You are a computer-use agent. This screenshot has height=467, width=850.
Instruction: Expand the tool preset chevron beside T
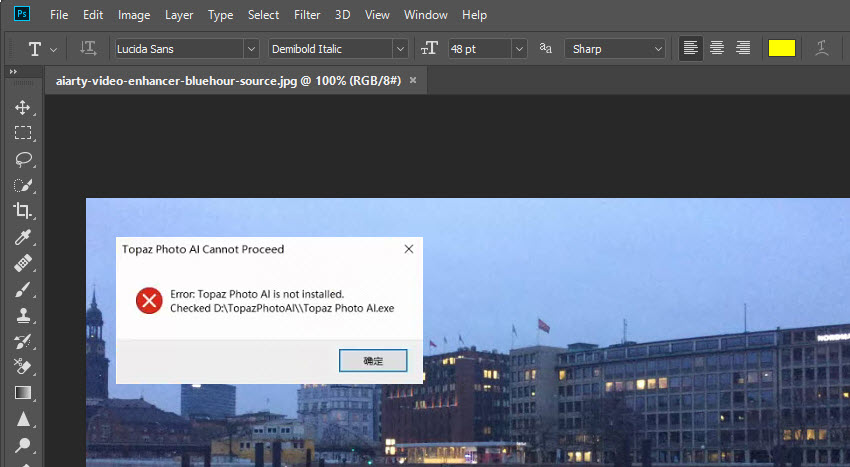click(53, 49)
